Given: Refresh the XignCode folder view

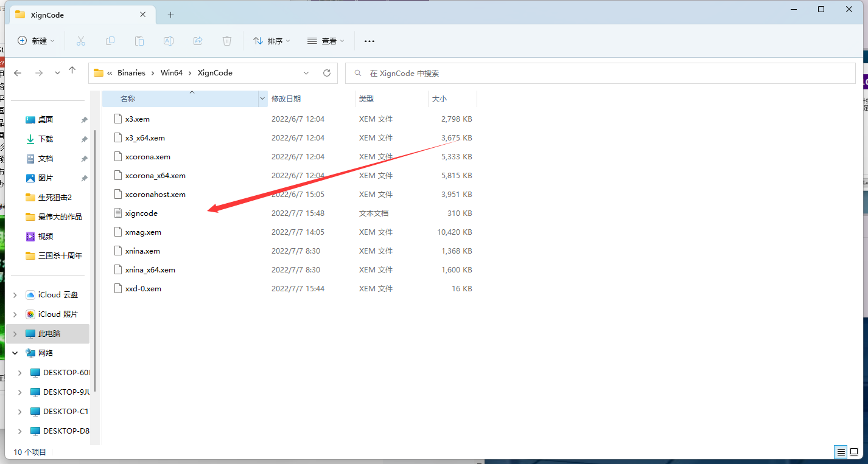Looking at the screenshot, I should 327,72.
